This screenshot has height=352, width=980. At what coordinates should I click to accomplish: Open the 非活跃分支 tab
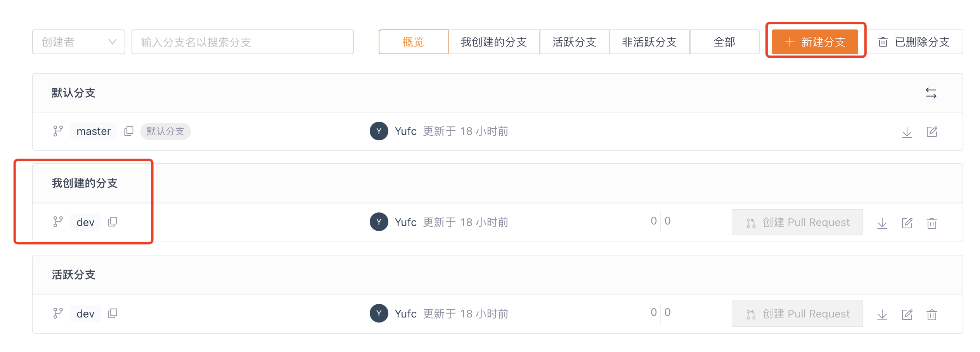click(649, 42)
